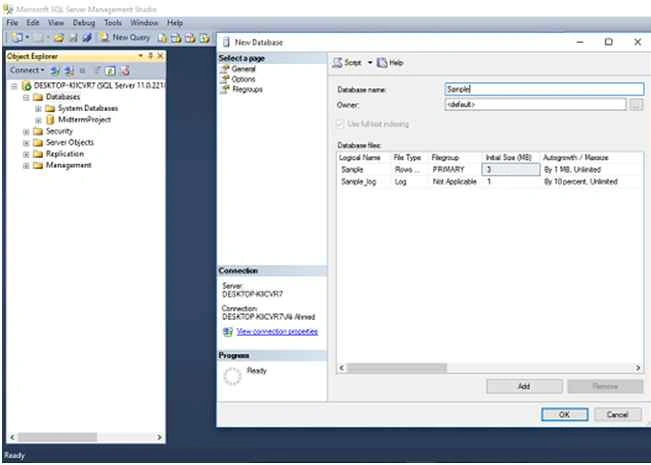Click the Add button
This screenshot has height=465, width=651.
[524, 386]
